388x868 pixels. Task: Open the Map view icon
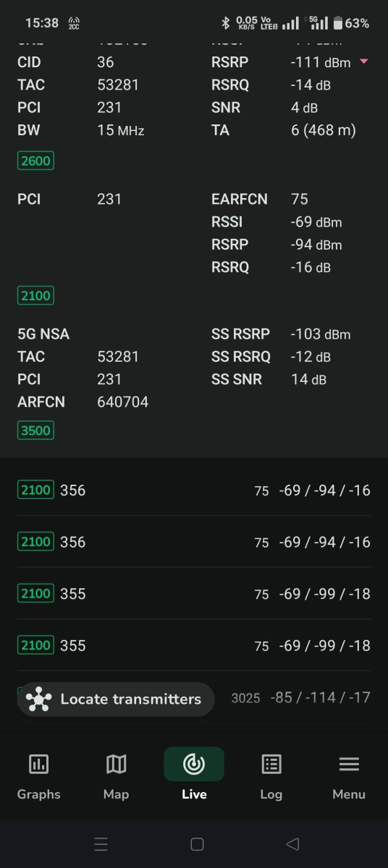[x=116, y=764]
